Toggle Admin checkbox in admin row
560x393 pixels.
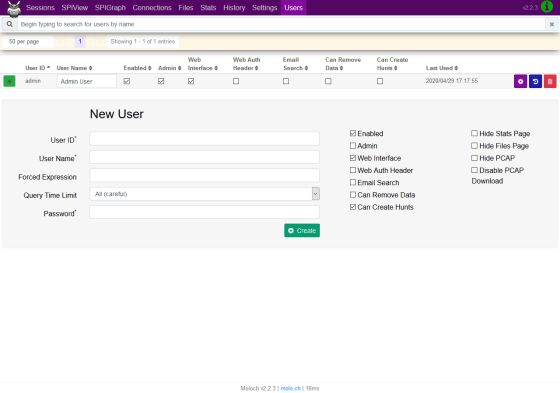(161, 81)
